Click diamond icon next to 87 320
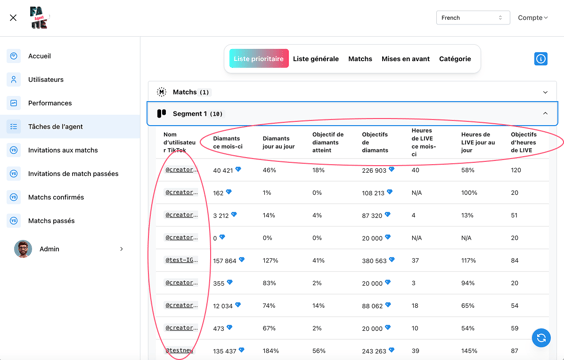The width and height of the screenshot is (564, 360). [x=387, y=214]
